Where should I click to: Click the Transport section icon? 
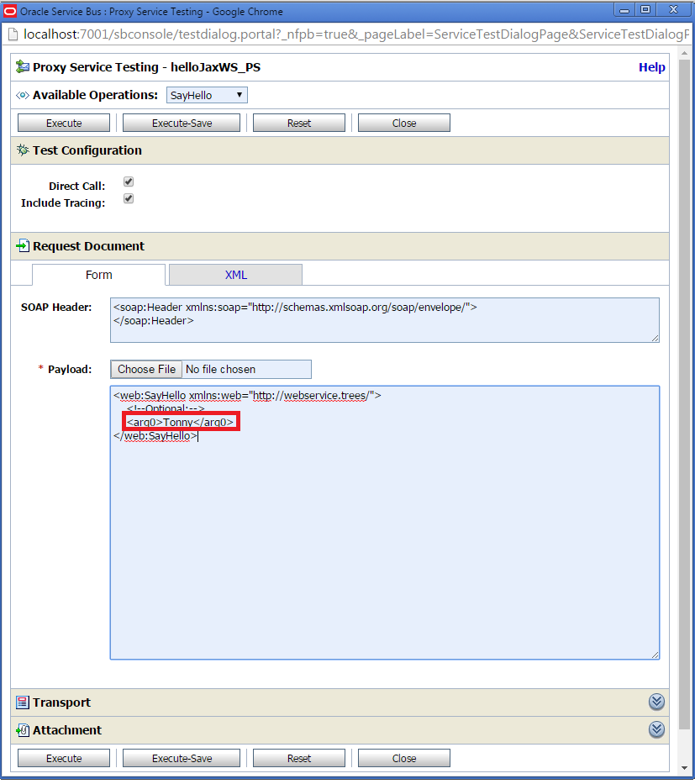(23, 702)
